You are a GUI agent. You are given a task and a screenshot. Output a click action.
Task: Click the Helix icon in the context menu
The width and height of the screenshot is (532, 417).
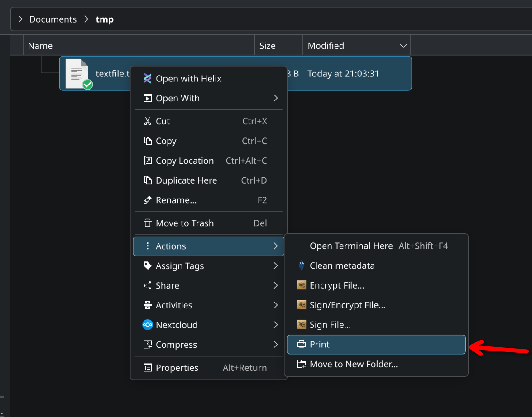click(x=147, y=79)
